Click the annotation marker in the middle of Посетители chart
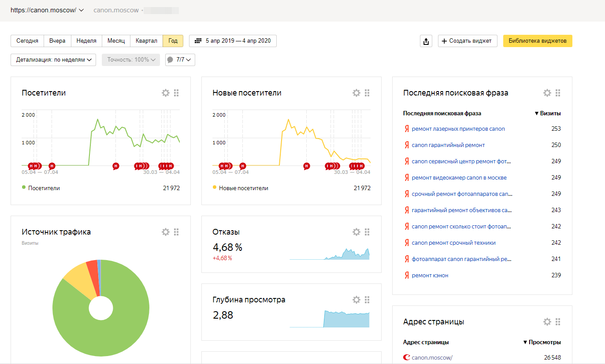The image size is (605, 364). 115,166
